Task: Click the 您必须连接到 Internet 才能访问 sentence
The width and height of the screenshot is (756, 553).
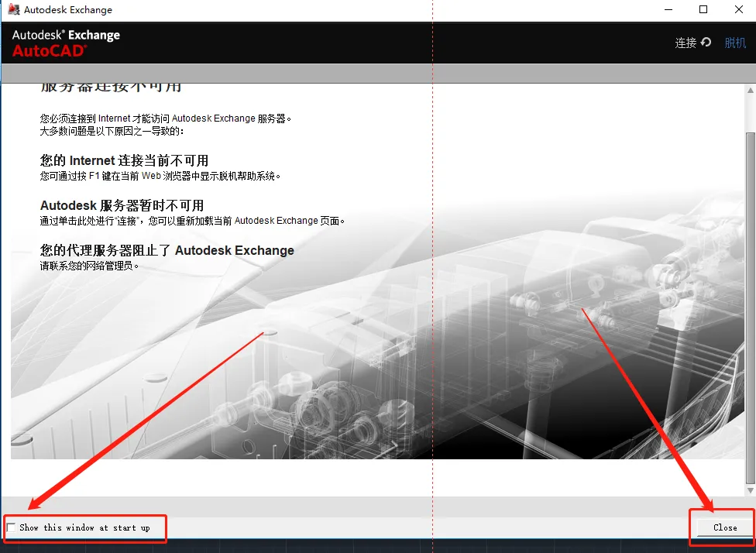Action: [166, 118]
